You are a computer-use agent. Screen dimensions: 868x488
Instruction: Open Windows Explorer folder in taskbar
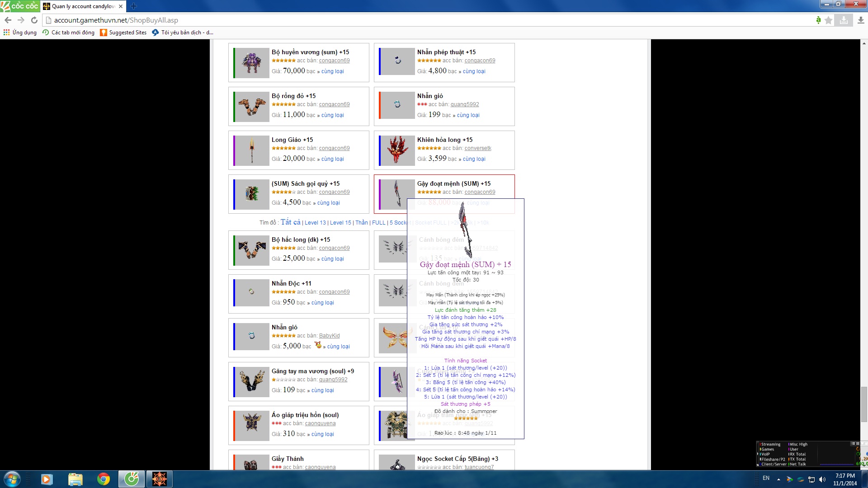[75, 479]
